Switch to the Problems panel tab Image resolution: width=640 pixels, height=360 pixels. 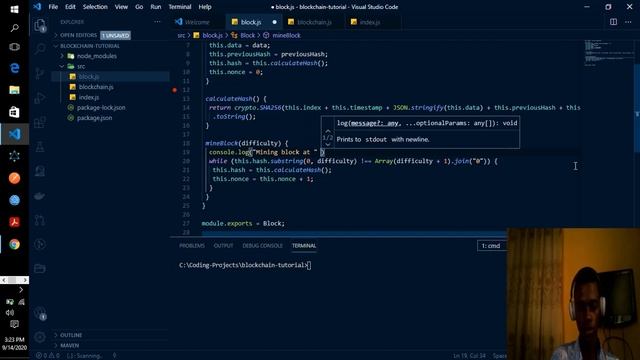click(x=192, y=246)
